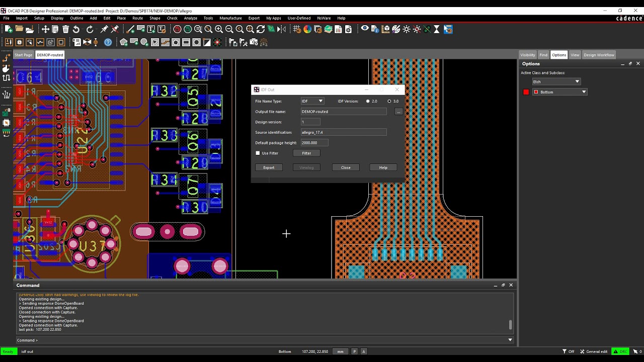The image size is (644, 362).
Task: Switch to the Find tab
Action: coord(543,55)
